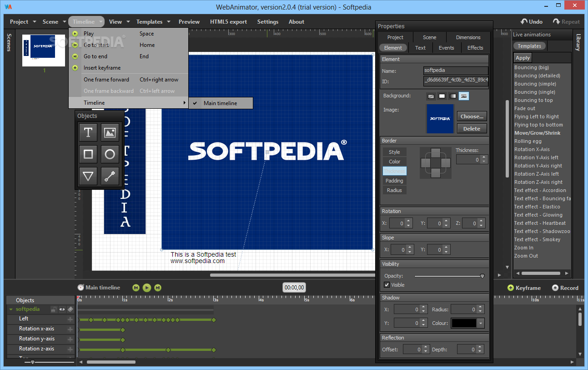Viewport: 588px width, 370px height.
Task: Select border Radius option
Action: pos(394,190)
